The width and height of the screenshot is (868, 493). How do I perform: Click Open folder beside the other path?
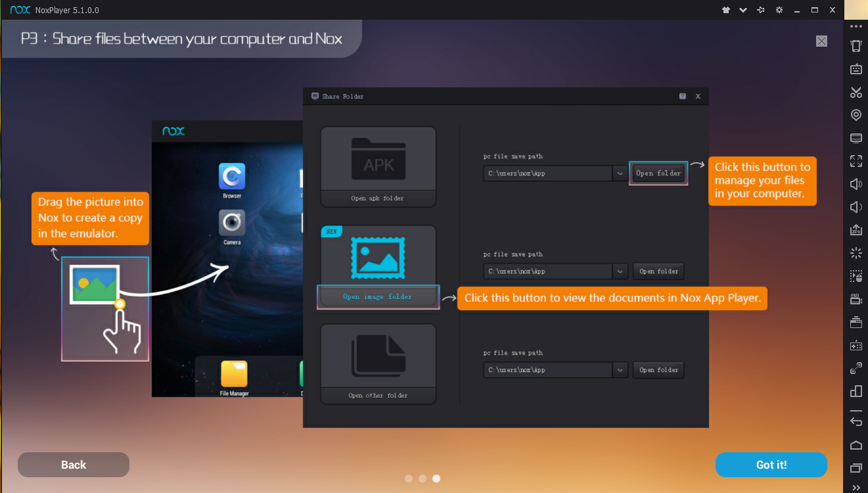point(658,370)
